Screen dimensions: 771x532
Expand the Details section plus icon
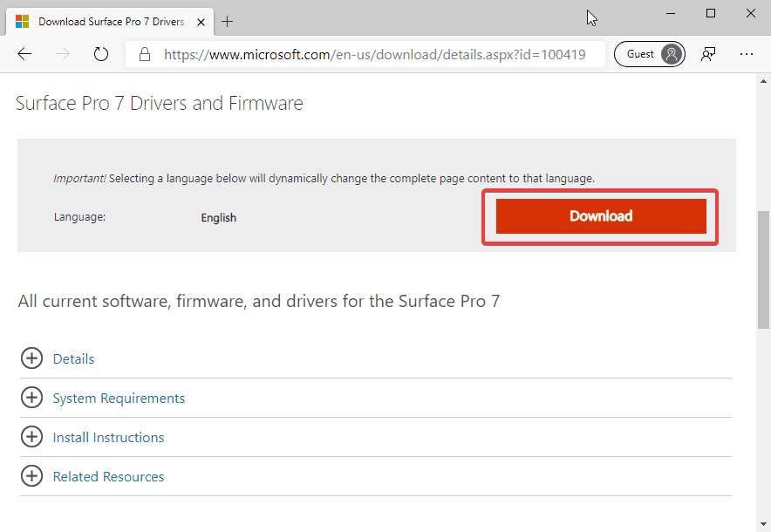pos(31,358)
